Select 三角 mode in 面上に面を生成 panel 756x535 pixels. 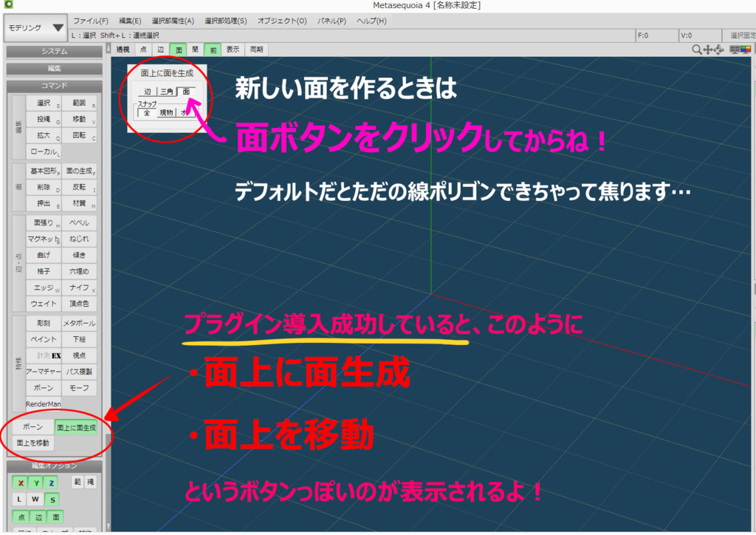coord(167,92)
